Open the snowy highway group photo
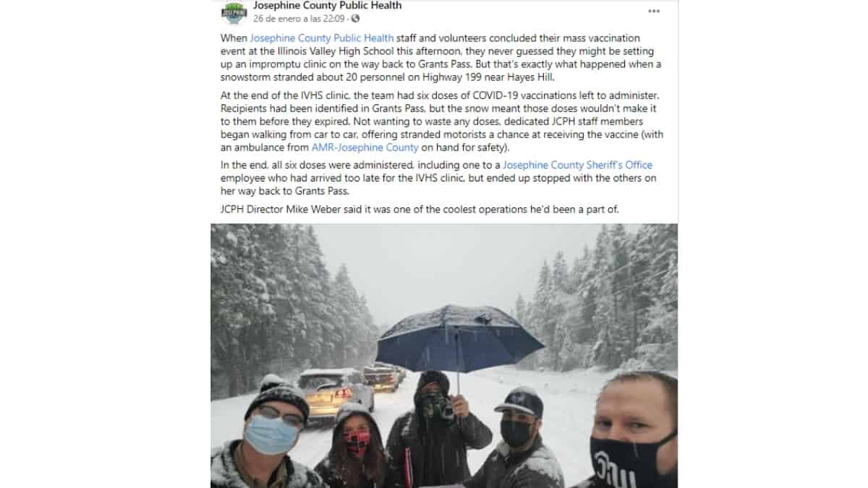Screen dimensions: 868x488 tap(444, 356)
